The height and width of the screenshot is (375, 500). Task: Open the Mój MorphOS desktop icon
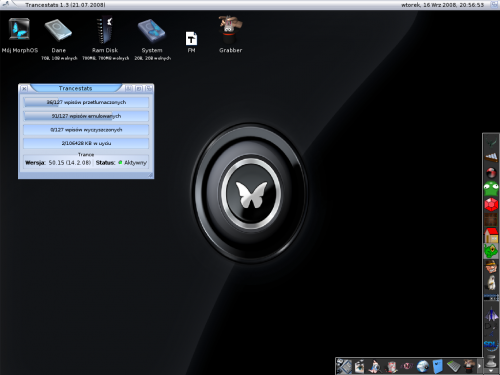(x=19, y=35)
